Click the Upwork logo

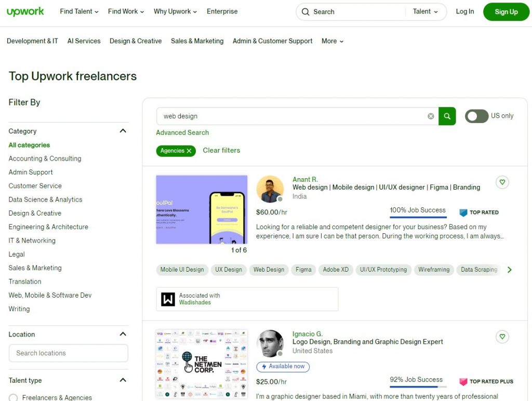point(25,11)
